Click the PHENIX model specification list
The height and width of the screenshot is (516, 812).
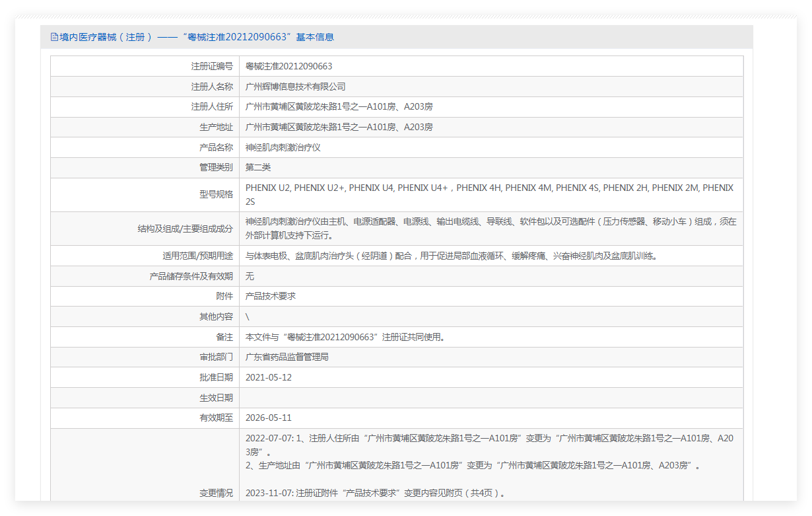point(489,194)
